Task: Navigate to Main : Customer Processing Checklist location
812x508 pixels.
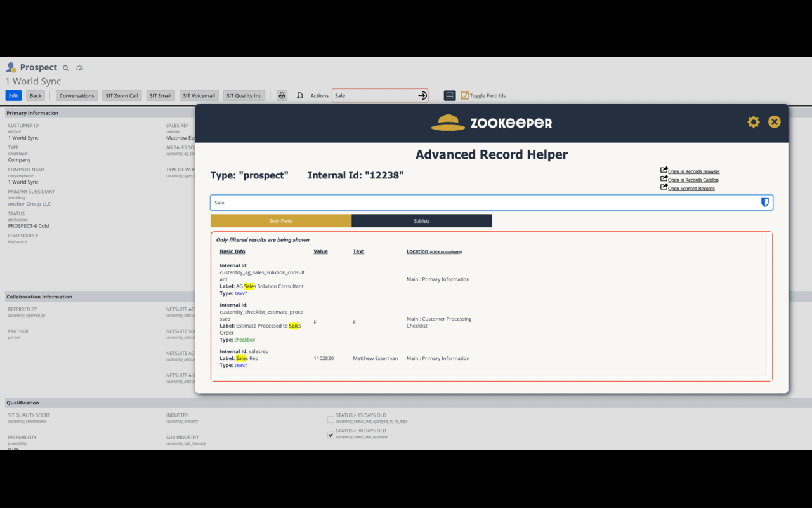Action: 439,323
